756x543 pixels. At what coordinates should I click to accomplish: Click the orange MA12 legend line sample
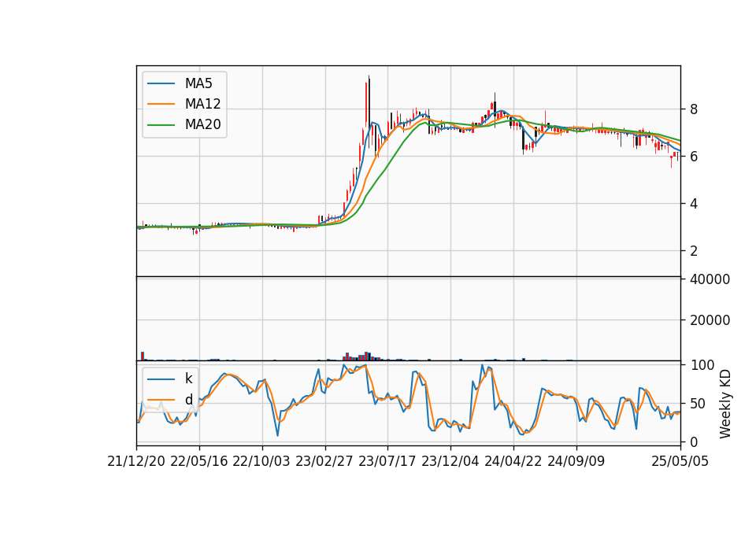pyautogui.click(x=161, y=104)
